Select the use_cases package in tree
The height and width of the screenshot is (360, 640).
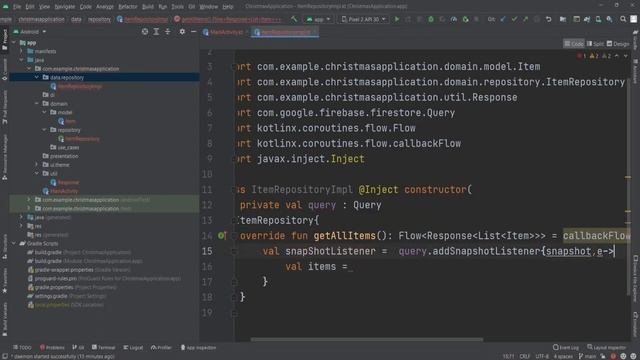click(64, 147)
